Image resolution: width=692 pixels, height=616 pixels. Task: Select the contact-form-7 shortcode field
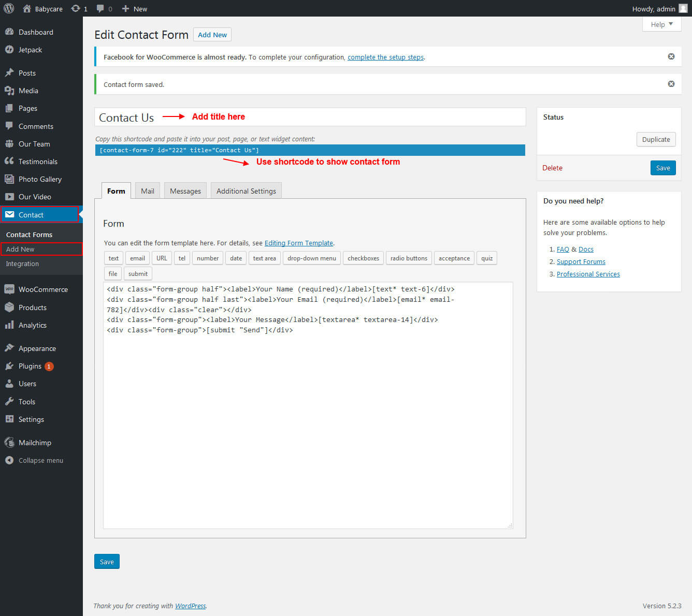pos(310,150)
